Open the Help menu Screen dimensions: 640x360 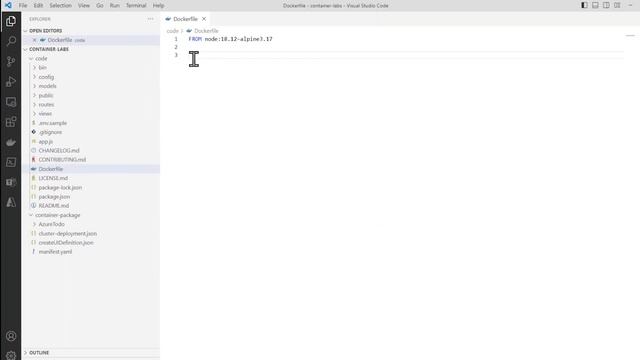[158, 5]
